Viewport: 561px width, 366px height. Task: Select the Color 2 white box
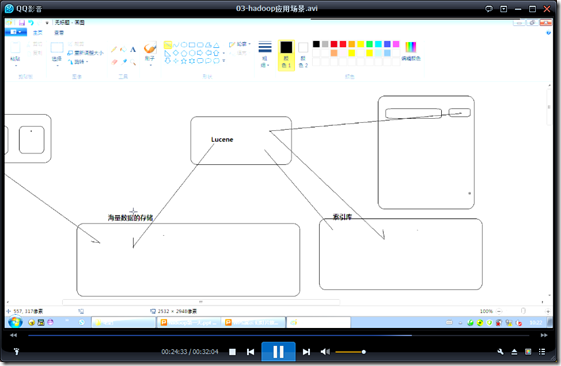point(303,55)
